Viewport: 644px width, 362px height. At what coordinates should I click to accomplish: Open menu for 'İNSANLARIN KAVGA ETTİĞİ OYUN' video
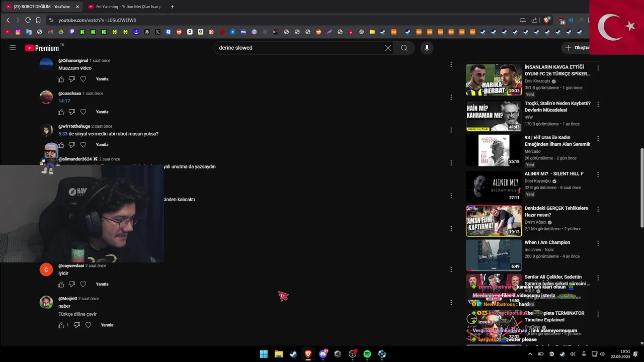point(598,68)
